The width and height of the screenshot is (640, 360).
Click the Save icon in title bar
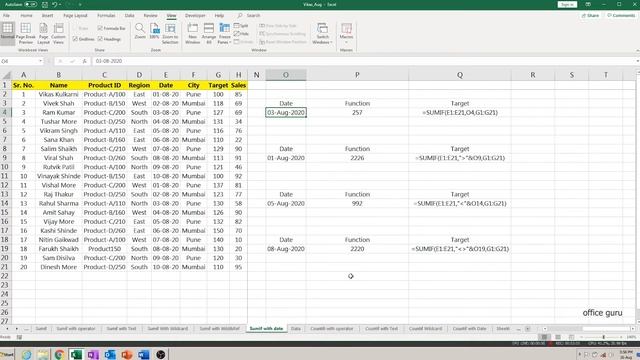coord(44,4)
